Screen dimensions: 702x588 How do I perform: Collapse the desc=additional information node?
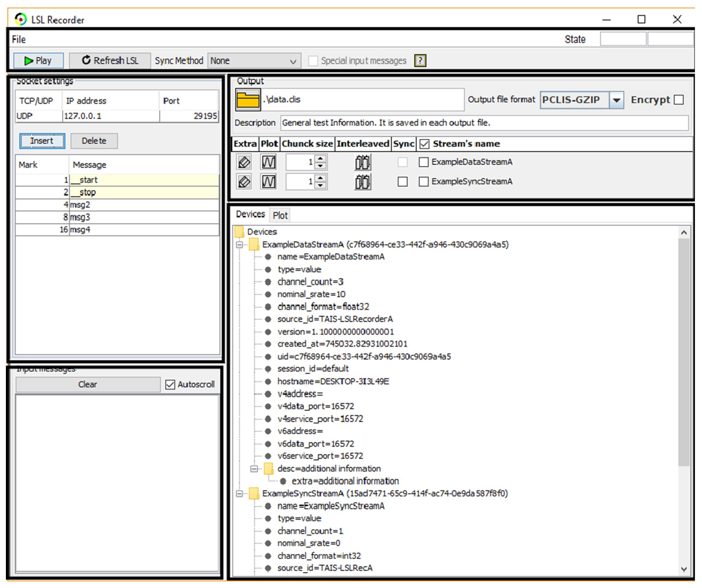point(254,469)
